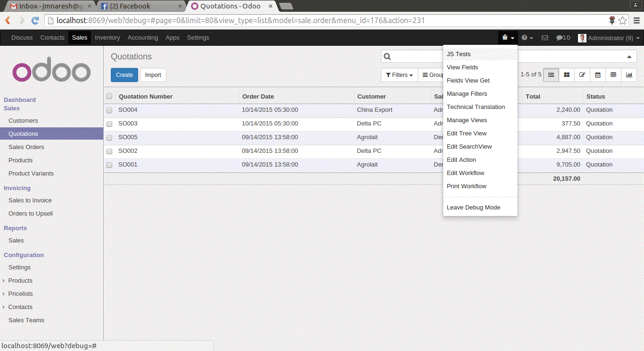Bookmark this page with star icon
This screenshot has width=644, height=351.
(623, 20)
